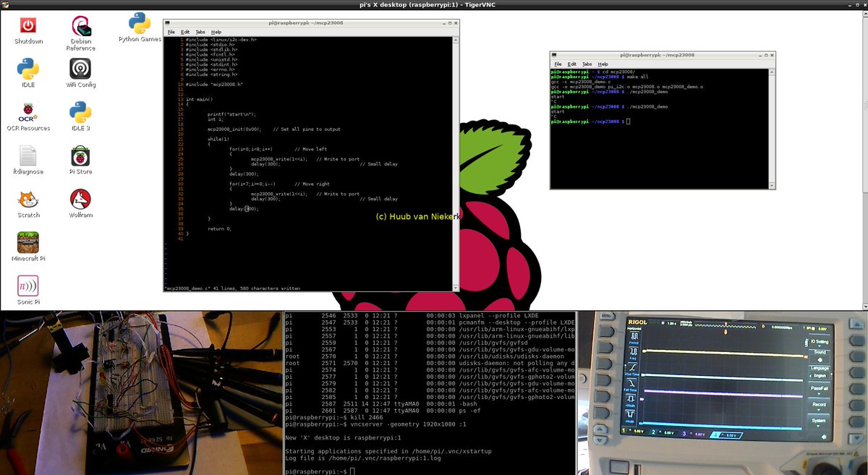Launch the Wolfram desktop icon
The image size is (868, 475).
(80, 201)
